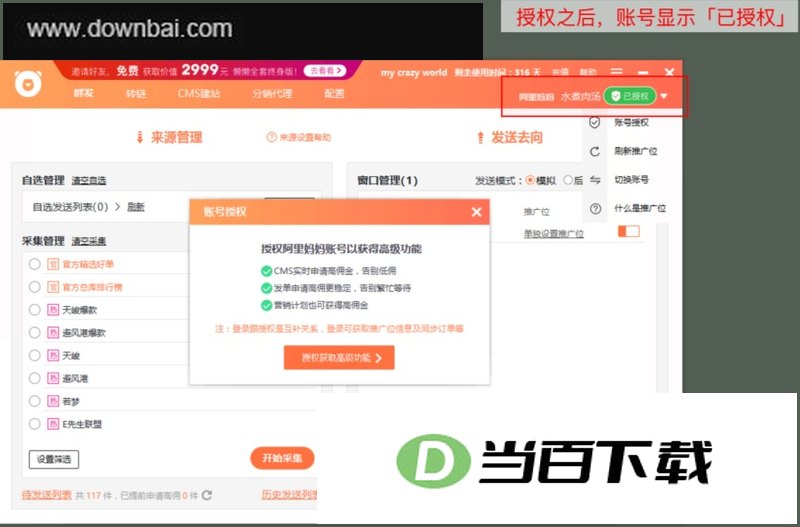Click the 帮助 link in title bar
Image resolution: width=800 pixels, height=527 pixels.
588,72
